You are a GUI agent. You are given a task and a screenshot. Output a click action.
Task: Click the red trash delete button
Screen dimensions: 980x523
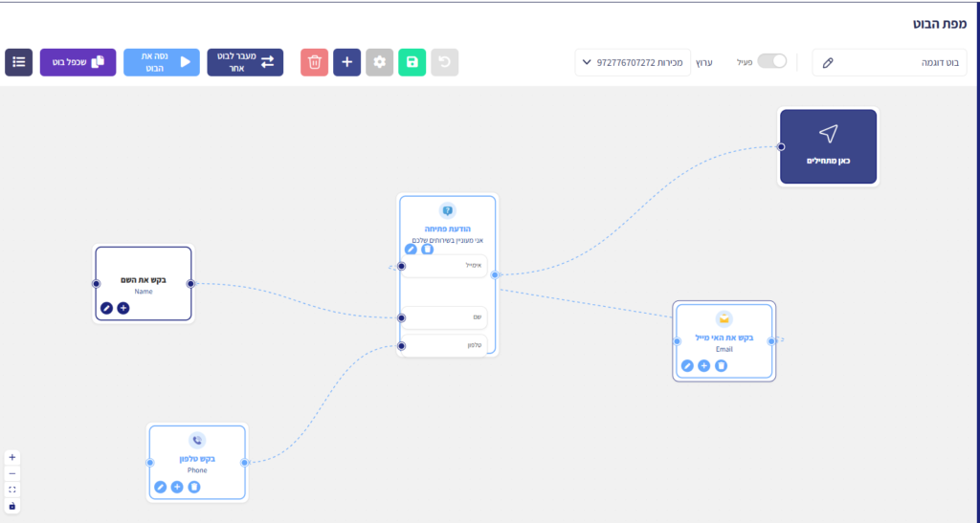click(314, 62)
